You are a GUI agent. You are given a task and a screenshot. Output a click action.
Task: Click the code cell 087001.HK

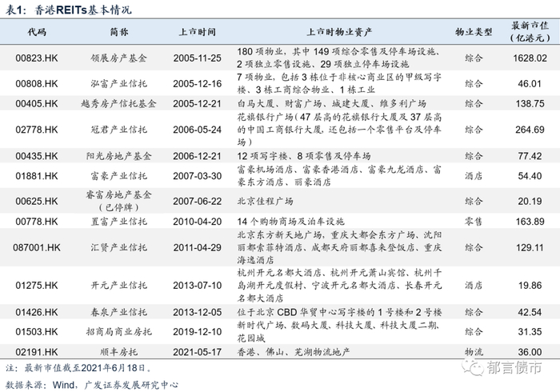click(x=37, y=247)
